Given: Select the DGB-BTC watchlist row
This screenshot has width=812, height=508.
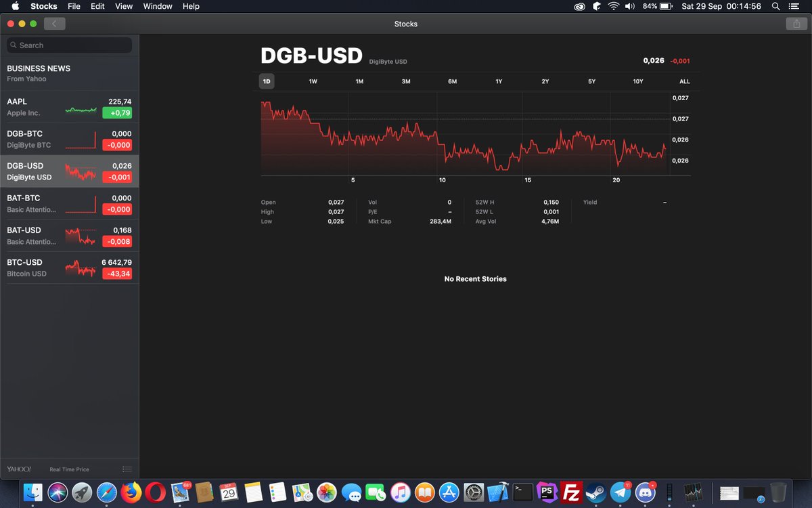Looking at the screenshot, I should pos(69,139).
